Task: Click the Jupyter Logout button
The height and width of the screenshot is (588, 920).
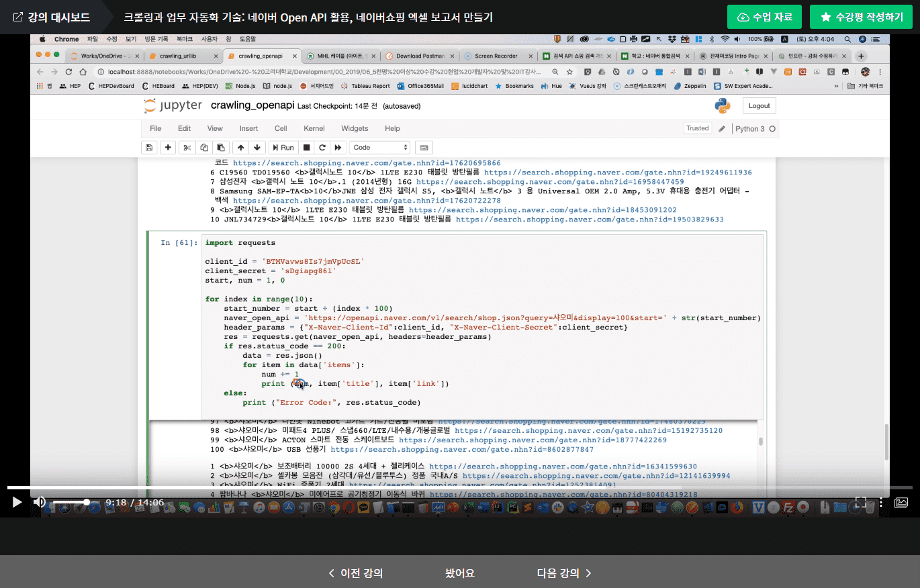Action: point(760,105)
